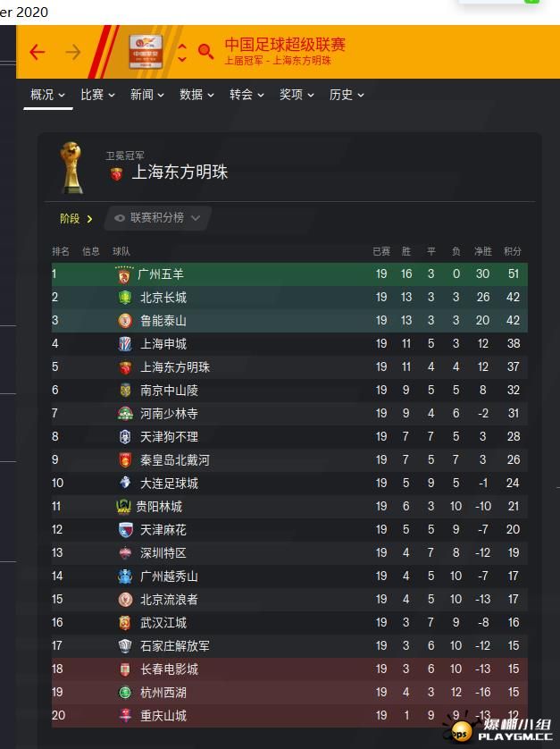Expand the 比赛 menu dropdown
The width and height of the screenshot is (560, 749).
(97, 95)
